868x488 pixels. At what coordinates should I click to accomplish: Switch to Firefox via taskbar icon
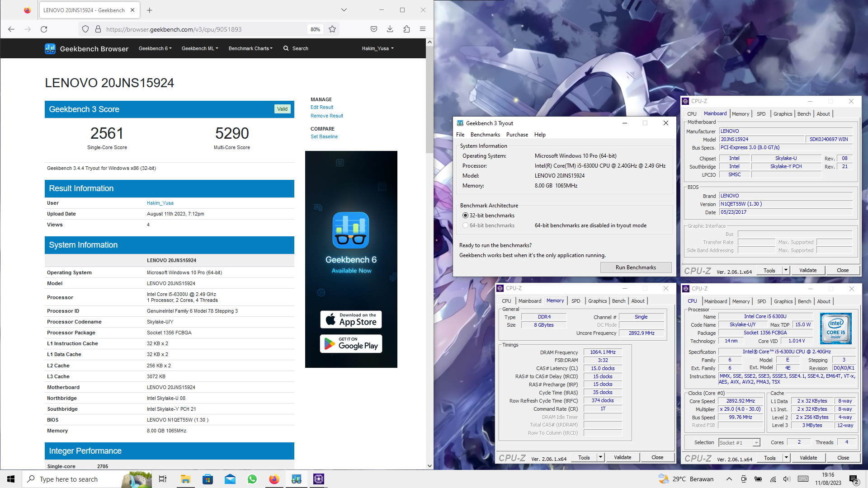[x=274, y=479]
